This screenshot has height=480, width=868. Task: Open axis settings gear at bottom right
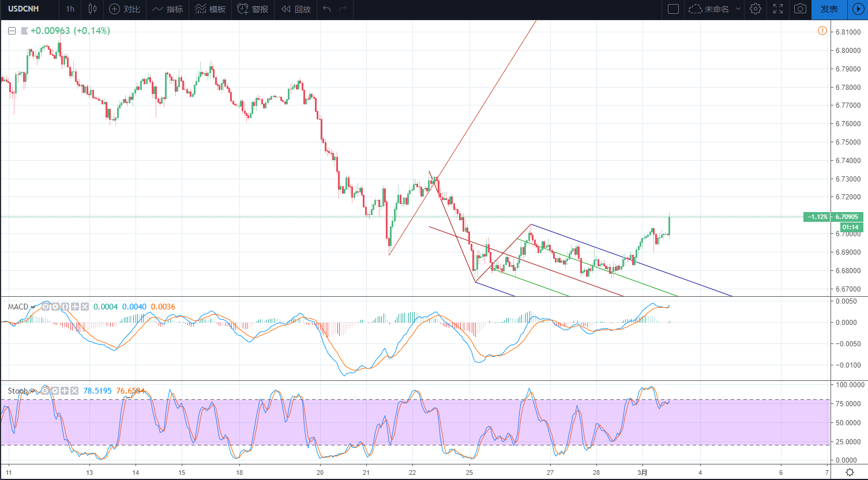coord(850,472)
